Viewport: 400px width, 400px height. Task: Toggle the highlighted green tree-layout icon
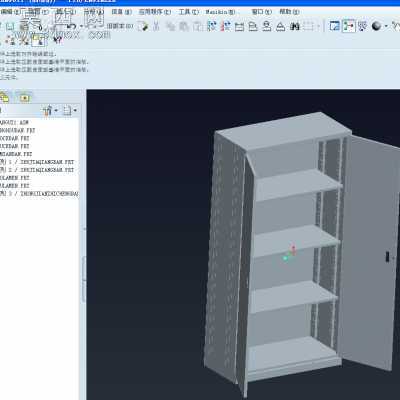(349, 26)
